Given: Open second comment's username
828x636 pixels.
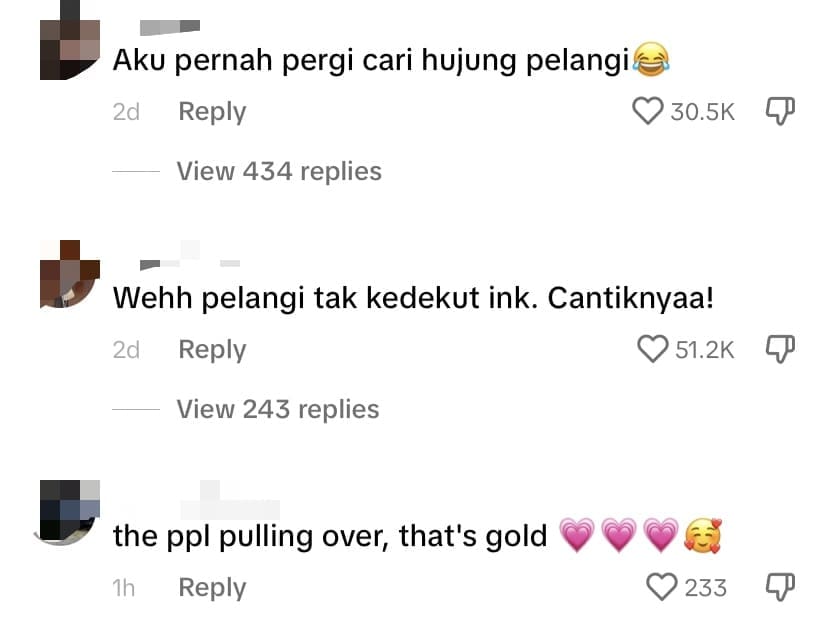Looking at the screenshot, I should (x=190, y=256).
